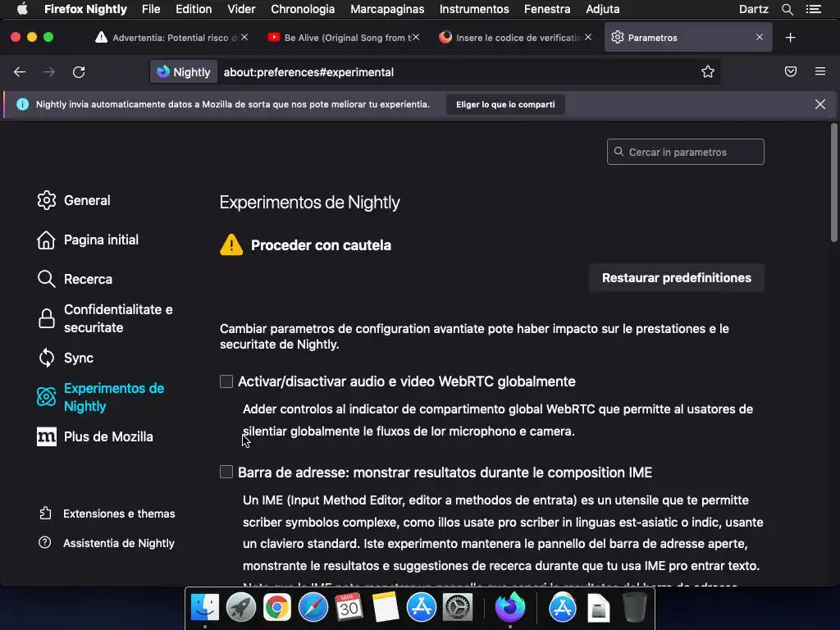Open Pagina initial settings section
The width and height of the screenshot is (840, 630).
(88, 240)
